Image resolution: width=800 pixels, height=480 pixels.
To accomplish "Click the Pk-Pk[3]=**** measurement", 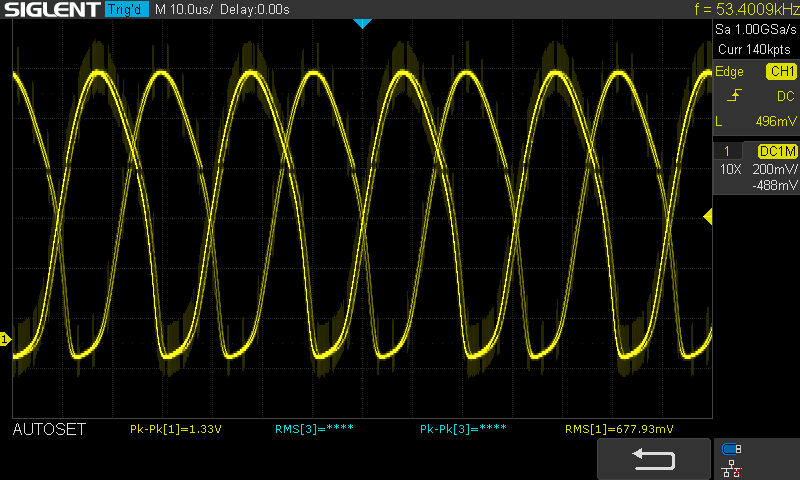I will click(x=463, y=429).
